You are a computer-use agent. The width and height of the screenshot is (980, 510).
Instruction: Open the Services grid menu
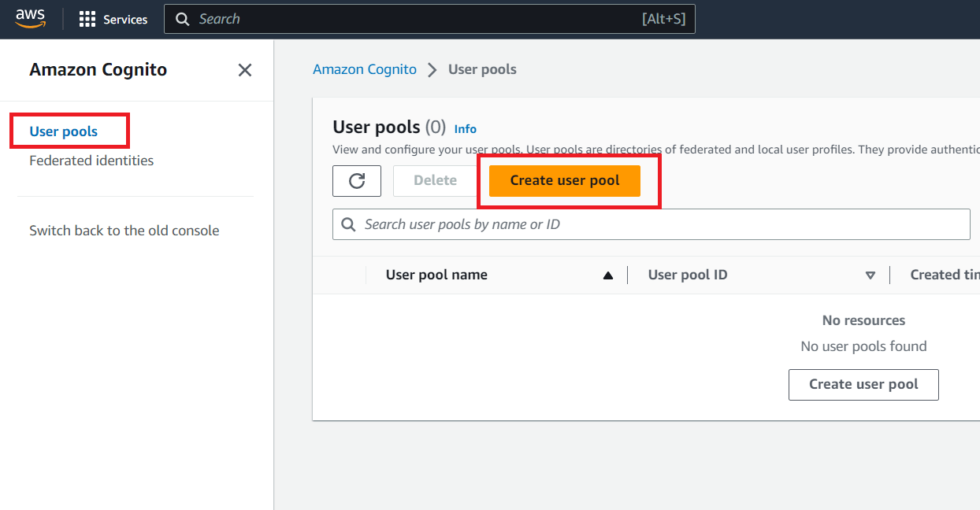point(88,19)
